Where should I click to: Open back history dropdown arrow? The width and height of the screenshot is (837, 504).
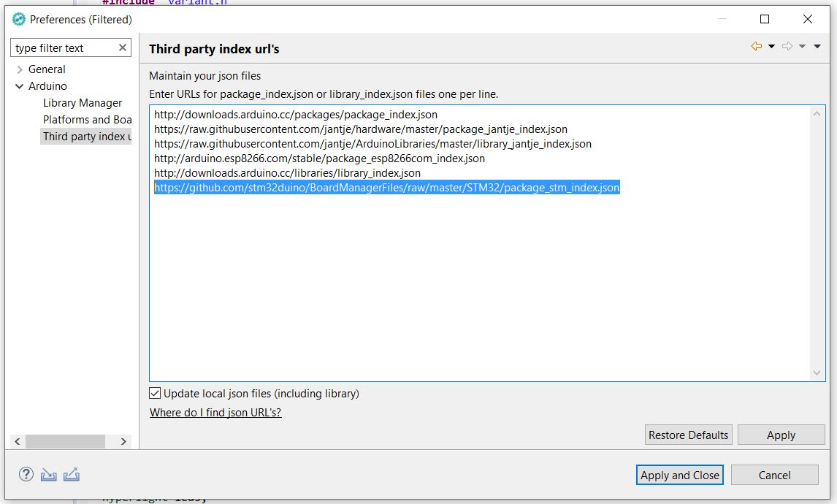click(771, 47)
